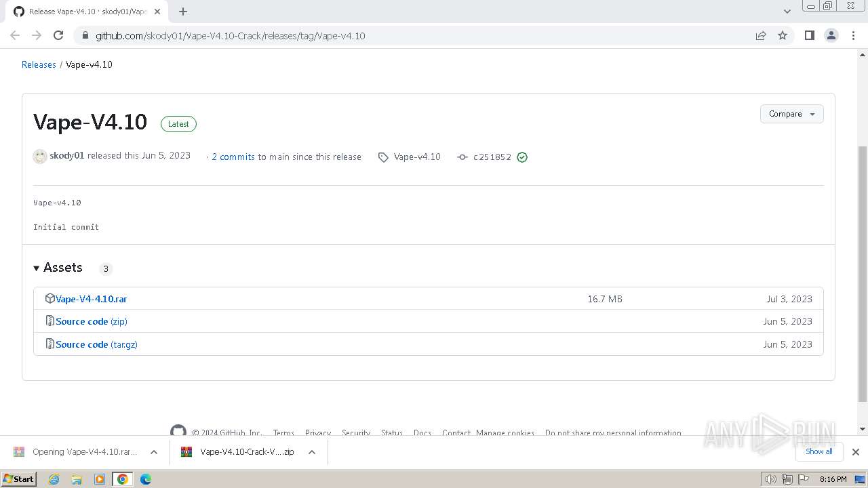This screenshot has width=868, height=488.
Task: Click the commit icon beside c251852
Action: (462, 157)
